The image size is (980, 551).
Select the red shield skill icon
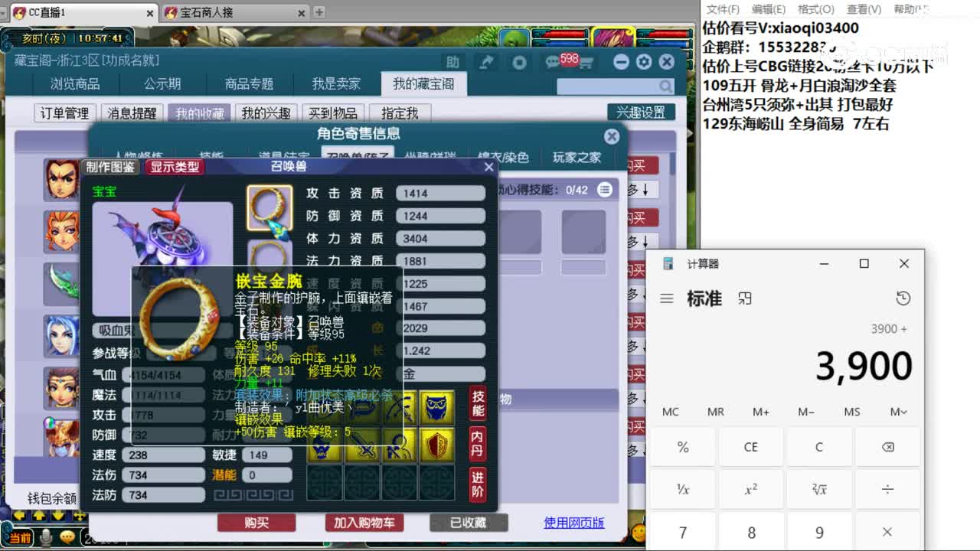point(436,445)
